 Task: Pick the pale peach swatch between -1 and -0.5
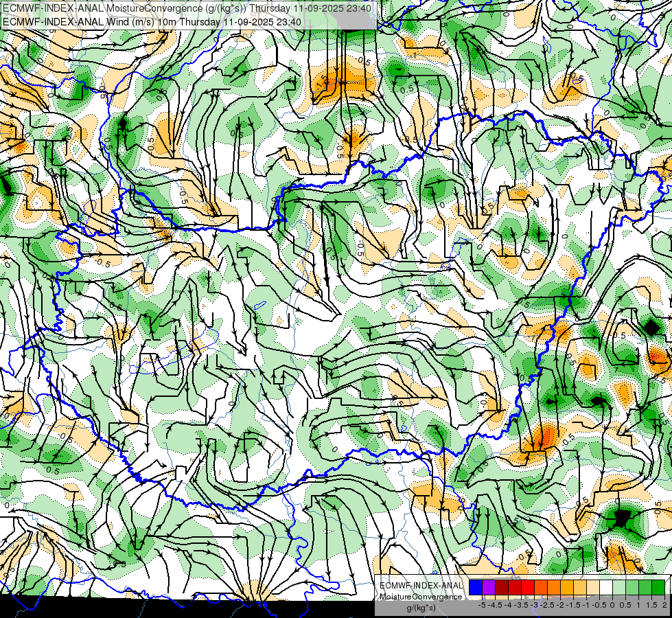pos(593,587)
